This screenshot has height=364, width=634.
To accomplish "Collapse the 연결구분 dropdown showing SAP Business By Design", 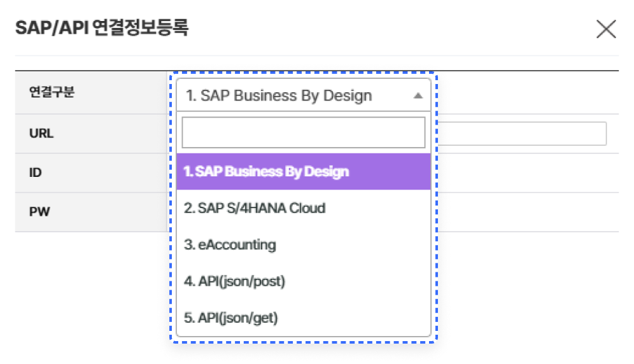I will (304, 95).
